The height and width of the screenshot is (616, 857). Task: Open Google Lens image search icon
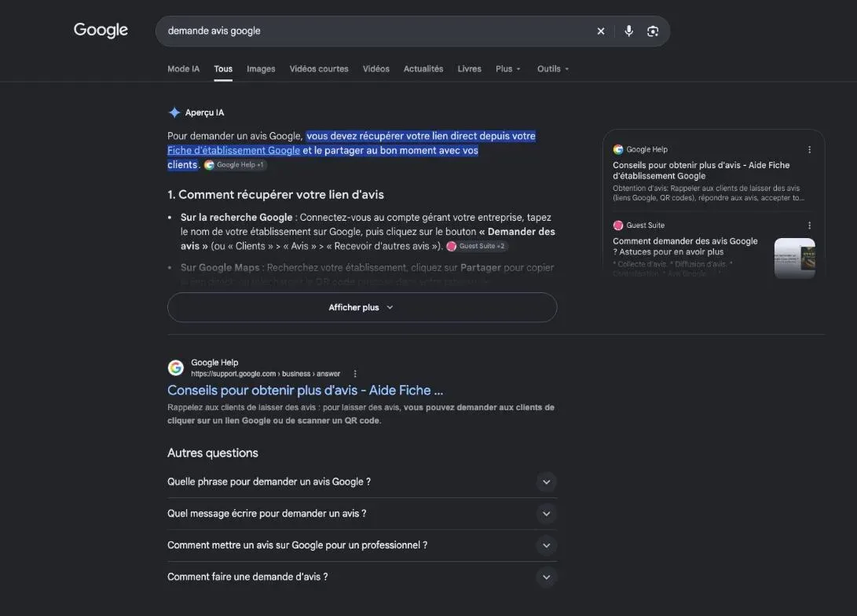tap(653, 31)
